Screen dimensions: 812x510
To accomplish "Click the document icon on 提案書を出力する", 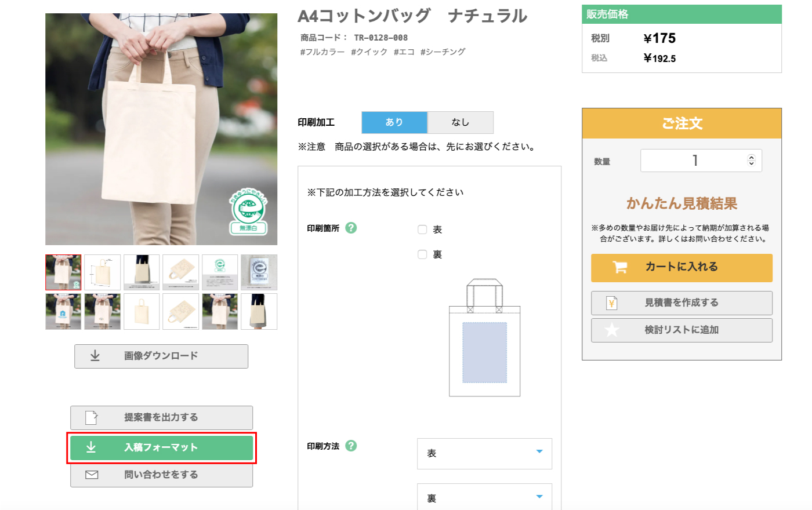I will click(x=92, y=417).
